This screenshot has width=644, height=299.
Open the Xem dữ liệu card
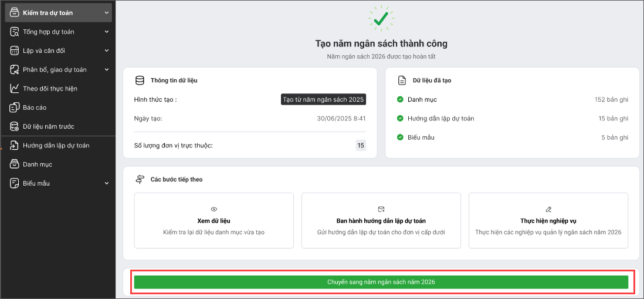[x=213, y=220]
